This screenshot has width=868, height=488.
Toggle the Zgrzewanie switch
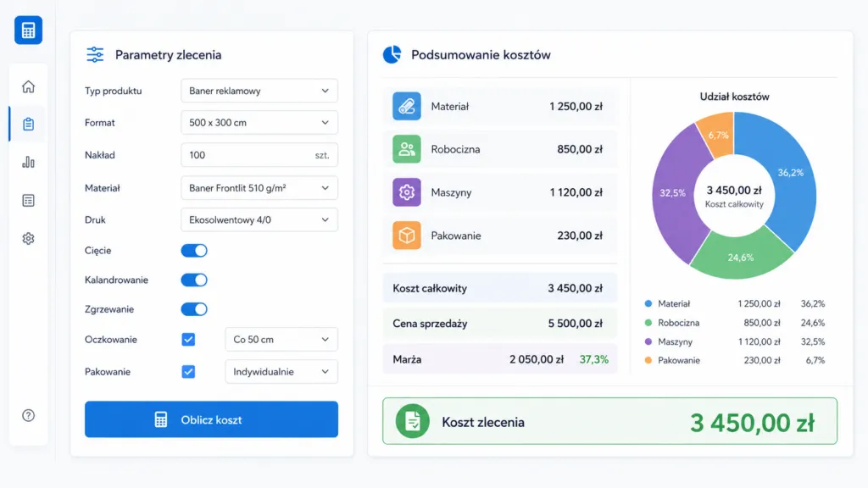(194, 309)
